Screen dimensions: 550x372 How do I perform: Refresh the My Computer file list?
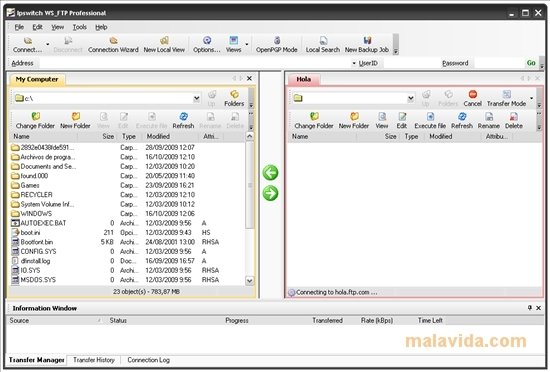[x=183, y=121]
